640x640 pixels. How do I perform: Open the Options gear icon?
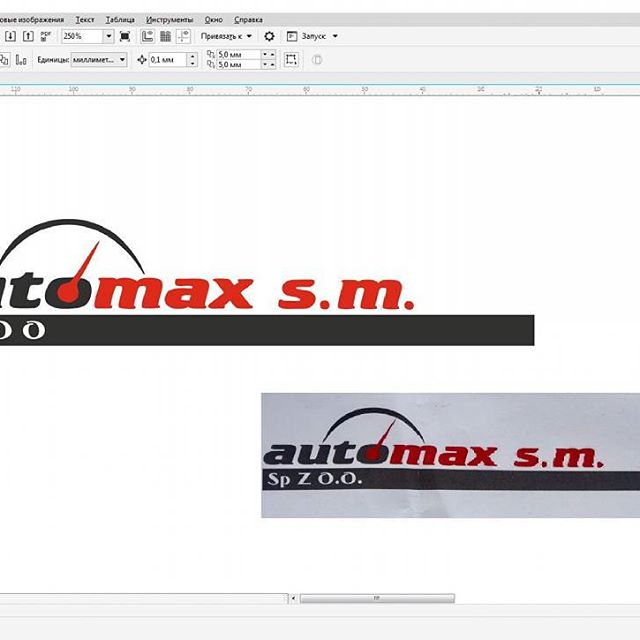[x=269, y=36]
